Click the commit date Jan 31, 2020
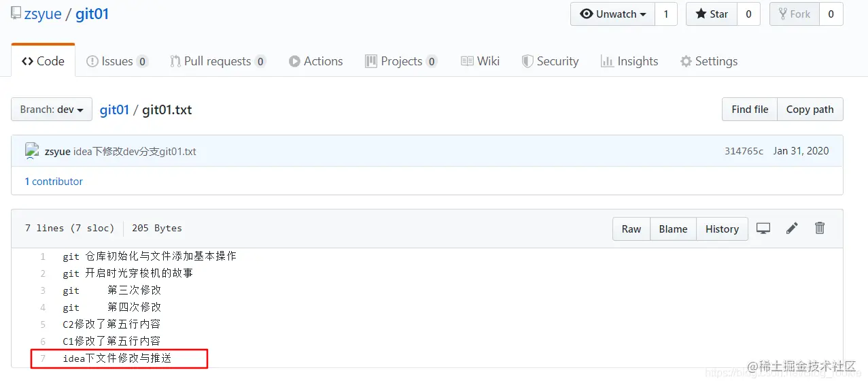This screenshot has height=385, width=868. tap(801, 151)
